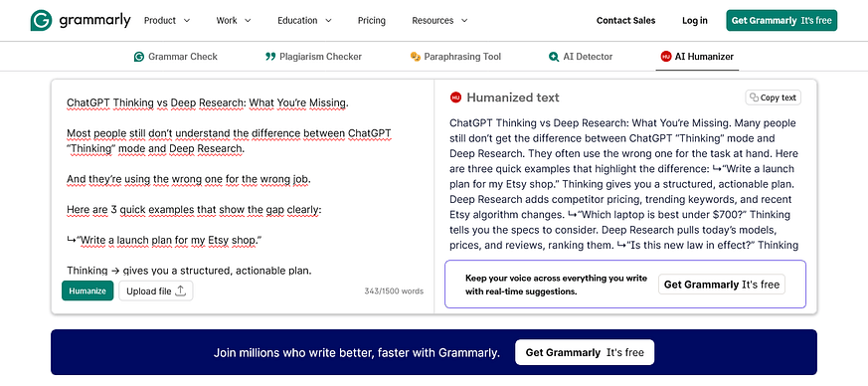The height and width of the screenshot is (386, 868).
Task: Click the 'Humanized text' heading
Action: 513,97
